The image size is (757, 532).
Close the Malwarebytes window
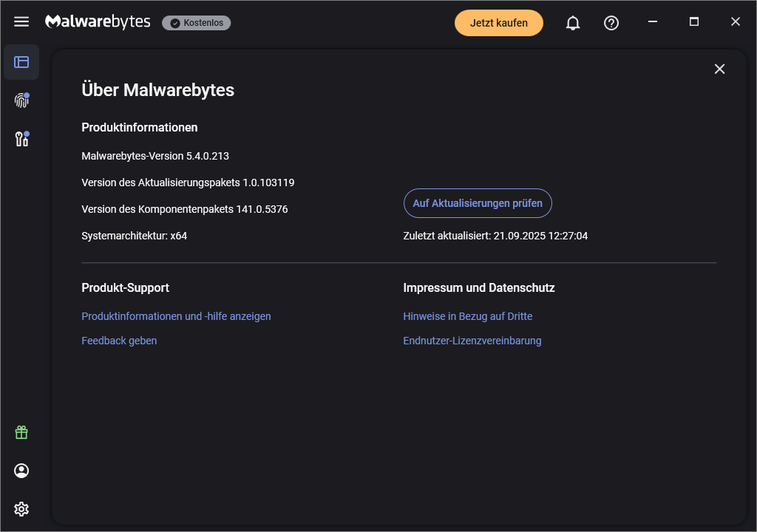click(736, 21)
